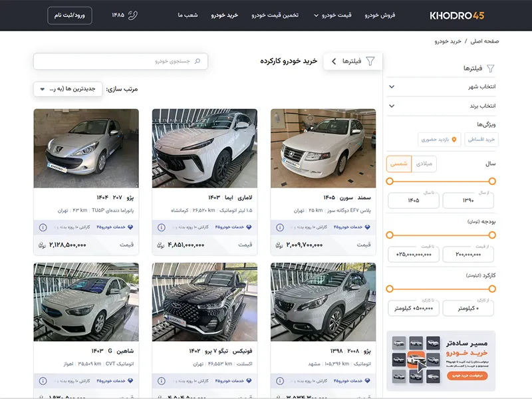Open the black فونیکس تیگو ۷ car photo
This screenshot has width=532, height=399.
pyautogui.click(x=205, y=302)
